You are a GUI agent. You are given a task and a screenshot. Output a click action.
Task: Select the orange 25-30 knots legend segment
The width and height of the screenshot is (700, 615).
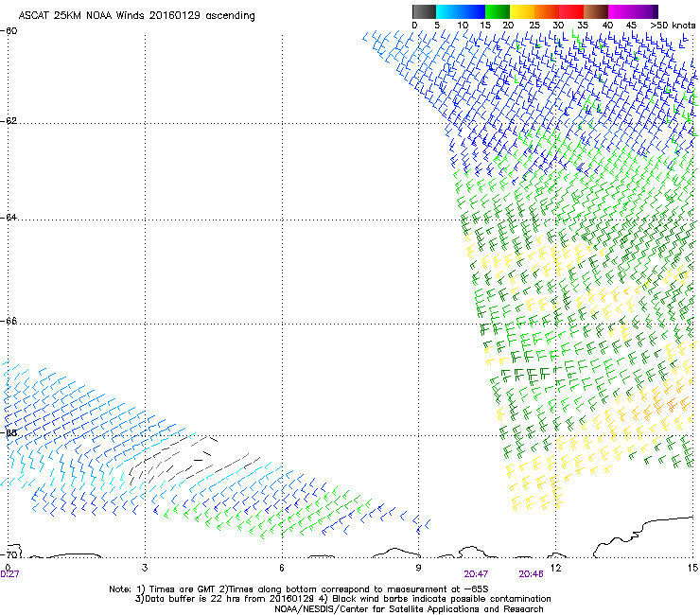click(x=547, y=11)
